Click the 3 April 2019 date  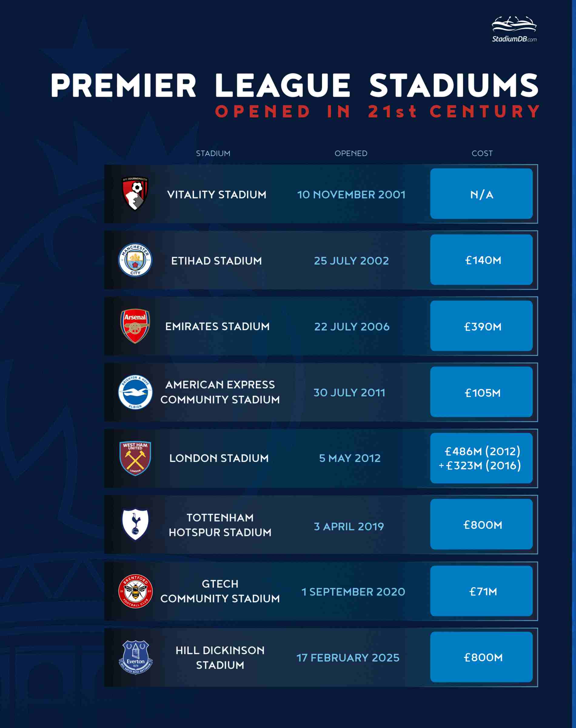pyautogui.click(x=349, y=526)
